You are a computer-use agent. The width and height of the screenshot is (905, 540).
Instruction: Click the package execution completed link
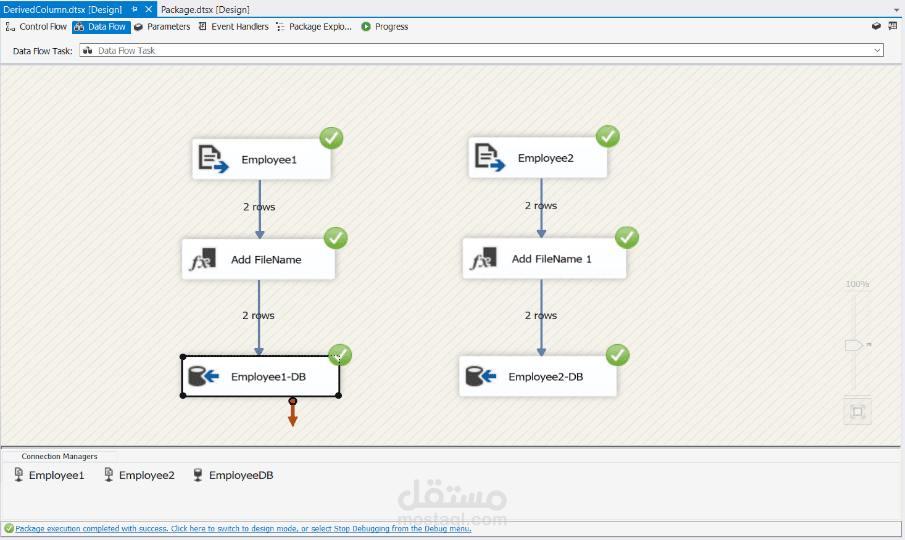[243, 528]
